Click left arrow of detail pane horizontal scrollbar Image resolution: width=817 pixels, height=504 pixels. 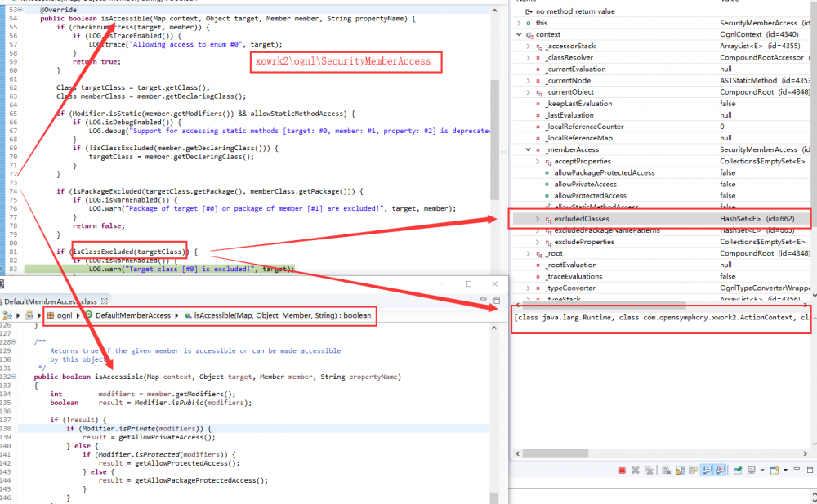point(517,453)
